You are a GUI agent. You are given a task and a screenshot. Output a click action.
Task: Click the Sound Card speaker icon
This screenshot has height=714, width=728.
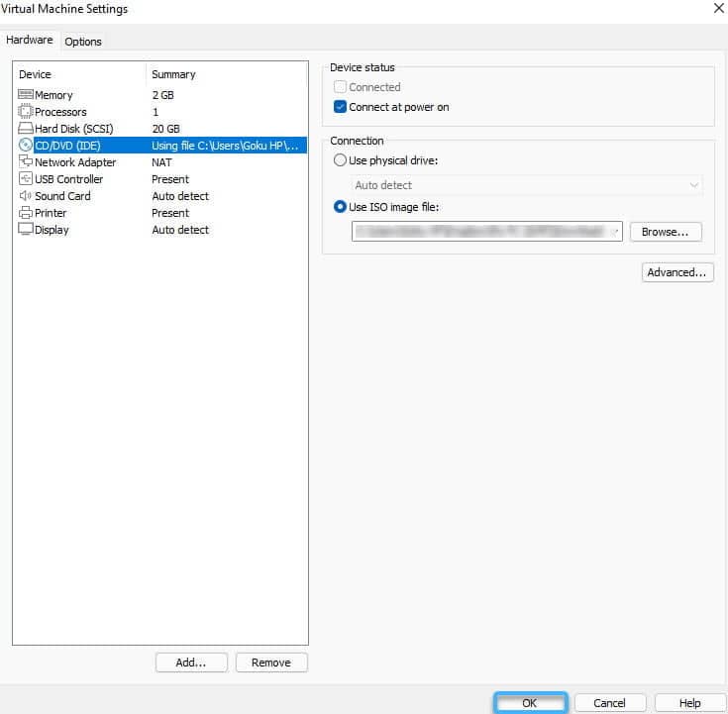26,196
